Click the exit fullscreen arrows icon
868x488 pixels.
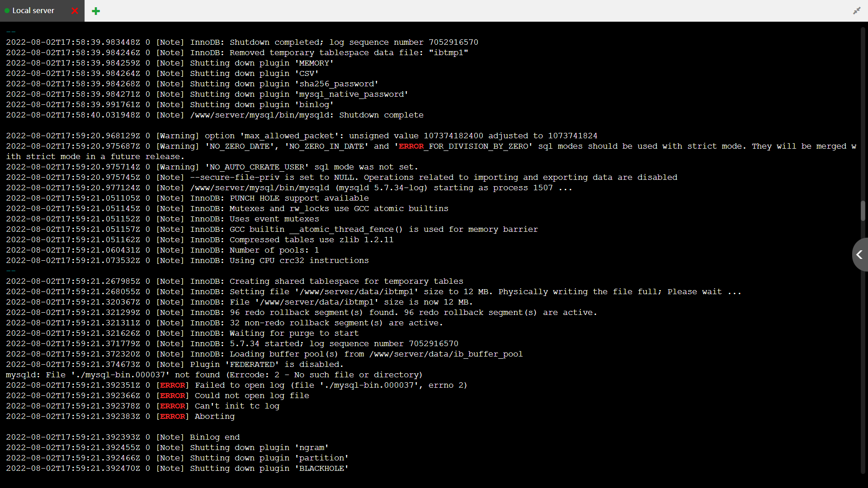(857, 10)
